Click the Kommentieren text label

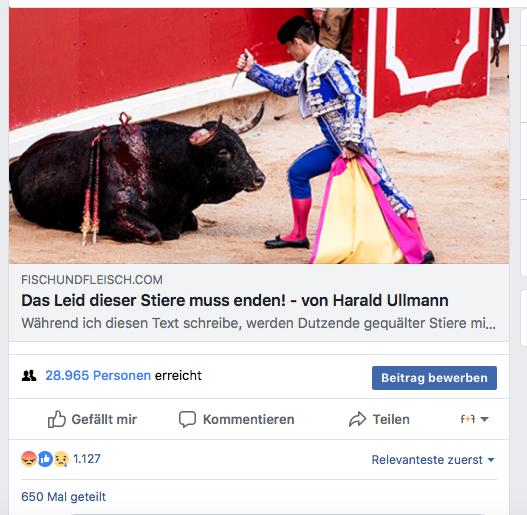tap(249, 420)
